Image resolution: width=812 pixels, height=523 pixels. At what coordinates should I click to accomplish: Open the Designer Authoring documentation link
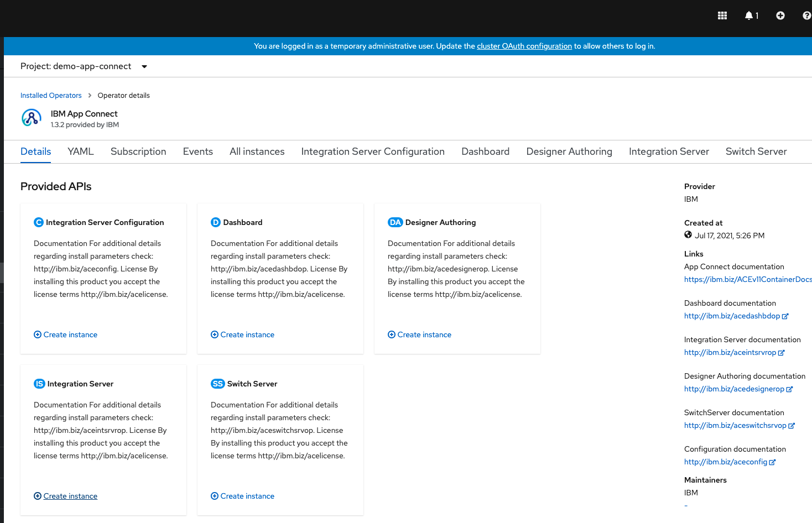coord(735,389)
